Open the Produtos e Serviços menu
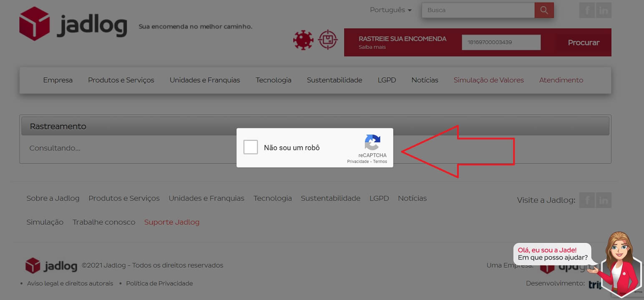Viewport: 644px width, 300px height. coord(121,80)
